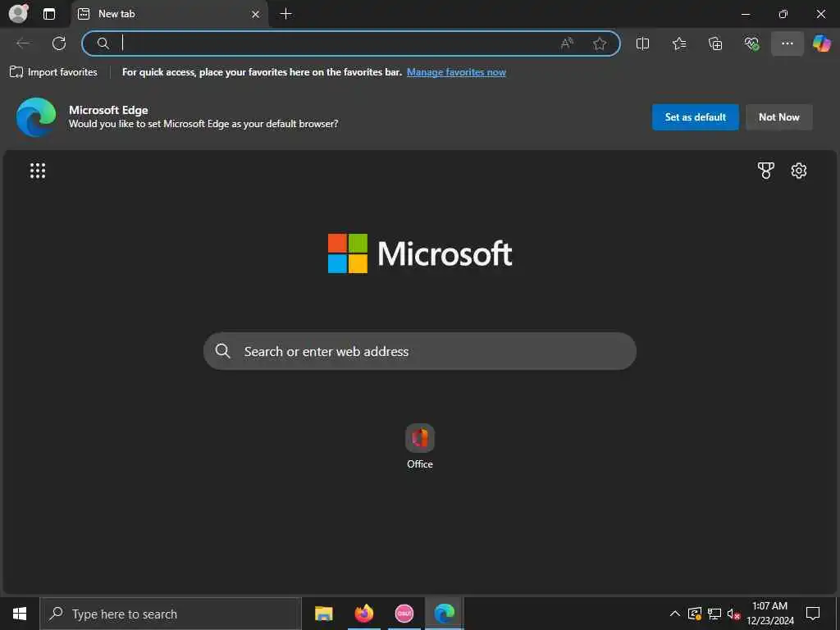Restore down the Edge window
Image resolution: width=840 pixels, height=630 pixels.
(x=783, y=14)
